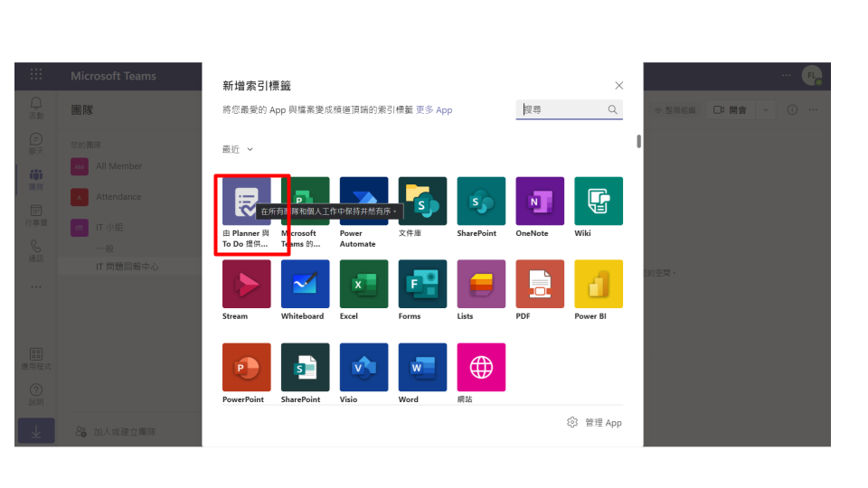The width and height of the screenshot is (868, 488).
Task: Open the more apps ellipsis in sidebar
Action: pos(36,286)
